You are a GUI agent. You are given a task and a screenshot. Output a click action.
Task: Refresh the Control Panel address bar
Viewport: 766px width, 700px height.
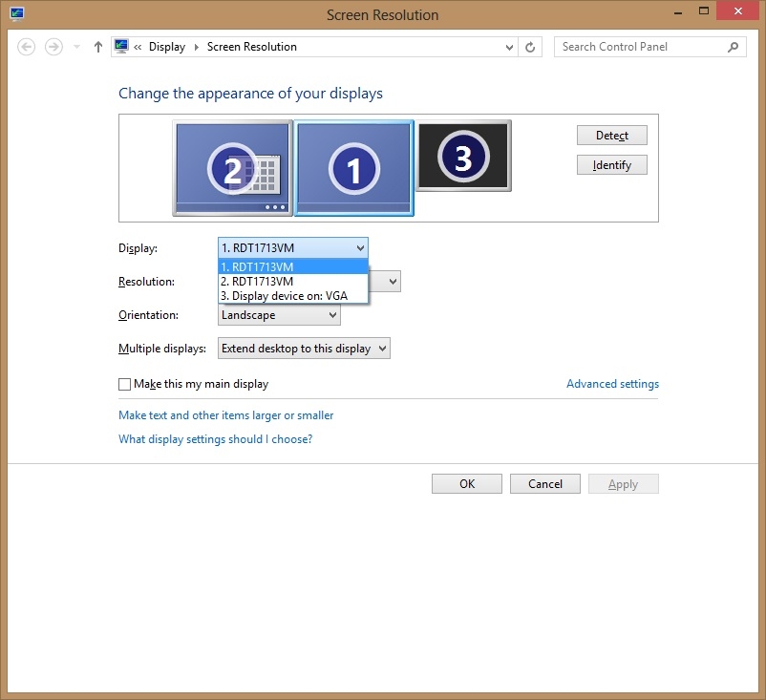[532, 47]
